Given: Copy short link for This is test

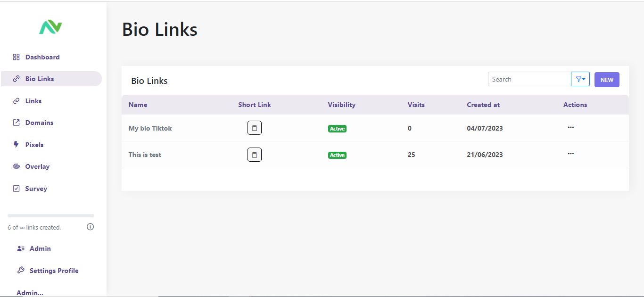Looking at the screenshot, I should [255, 155].
